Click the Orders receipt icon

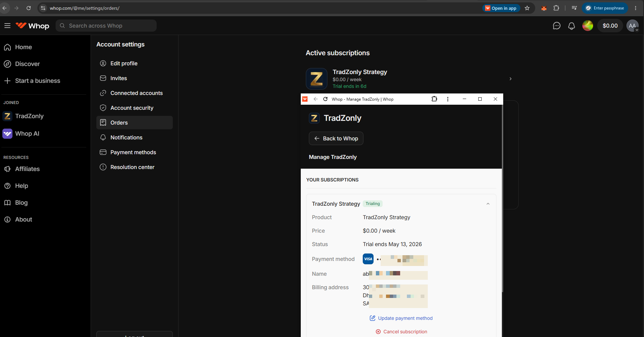coord(103,123)
